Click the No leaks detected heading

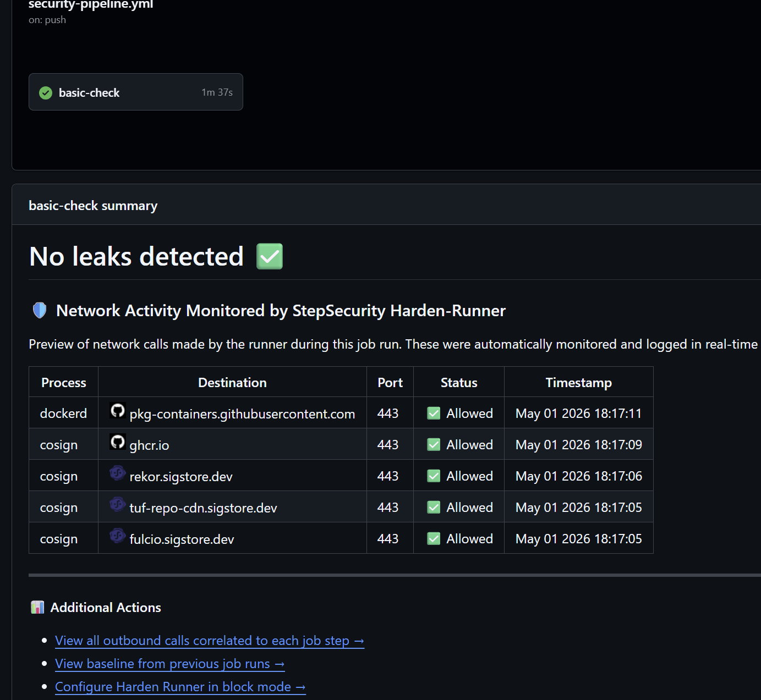(x=136, y=256)
